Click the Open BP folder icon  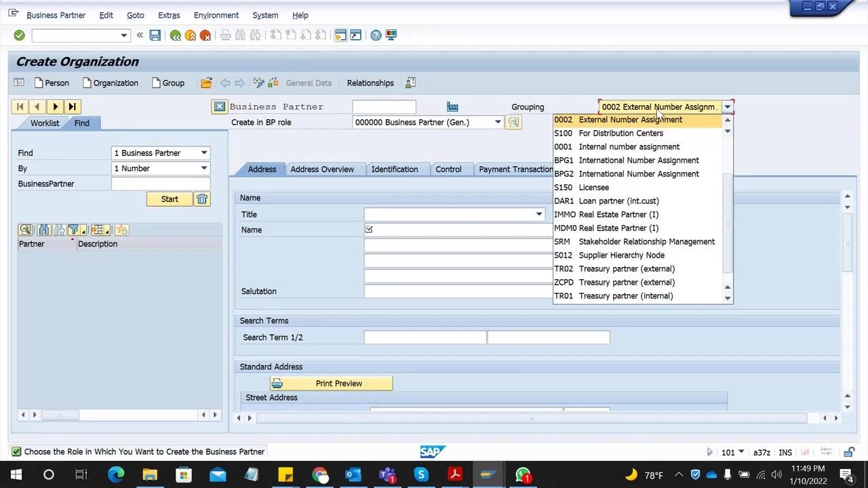tap(206, 83)
